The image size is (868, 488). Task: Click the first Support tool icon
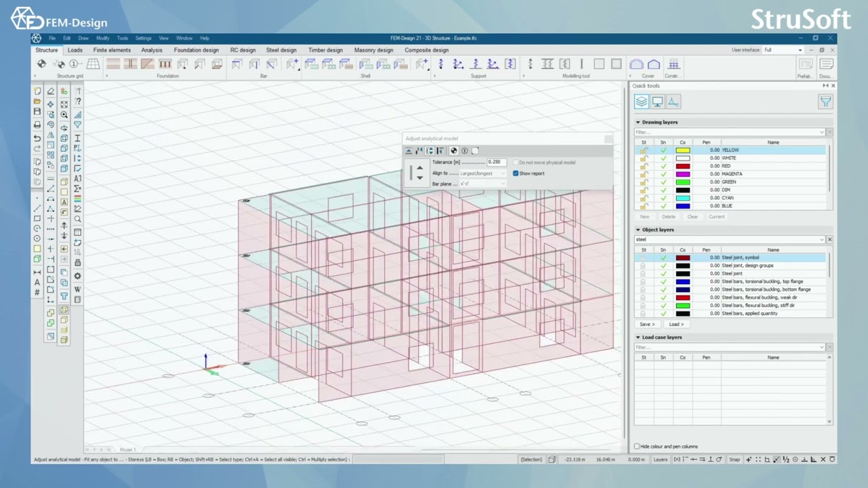pos(441,64)
